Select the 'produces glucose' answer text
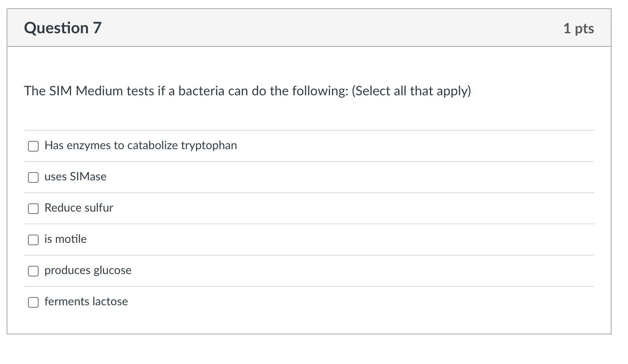Viewport: 628px width, 364px height. 88,270
